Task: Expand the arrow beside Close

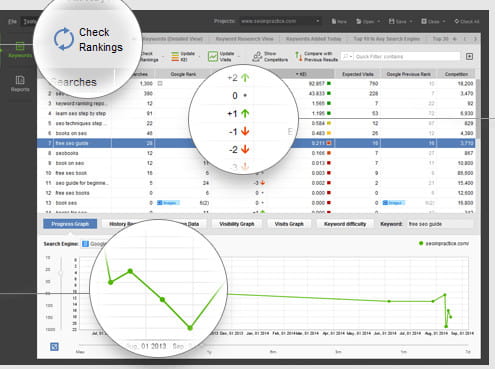Action: [x=444, y=21]
